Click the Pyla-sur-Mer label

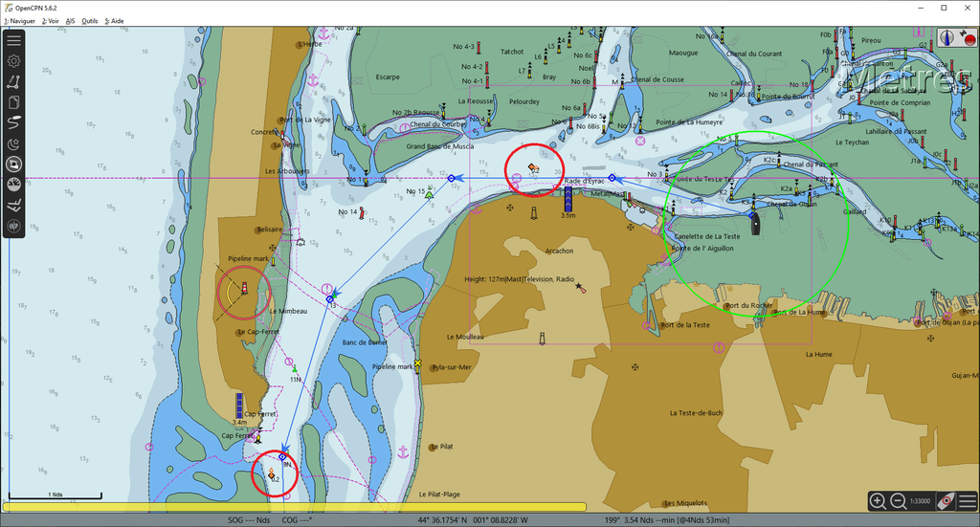(x=452, y=367)
